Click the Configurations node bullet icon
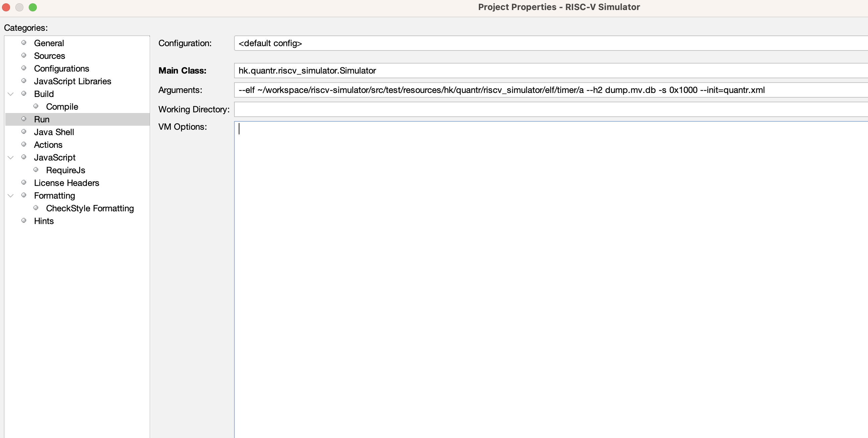 click(24, 68)
